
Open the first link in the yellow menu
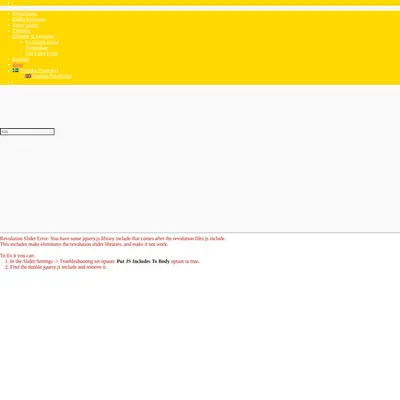tap(24, 14)
